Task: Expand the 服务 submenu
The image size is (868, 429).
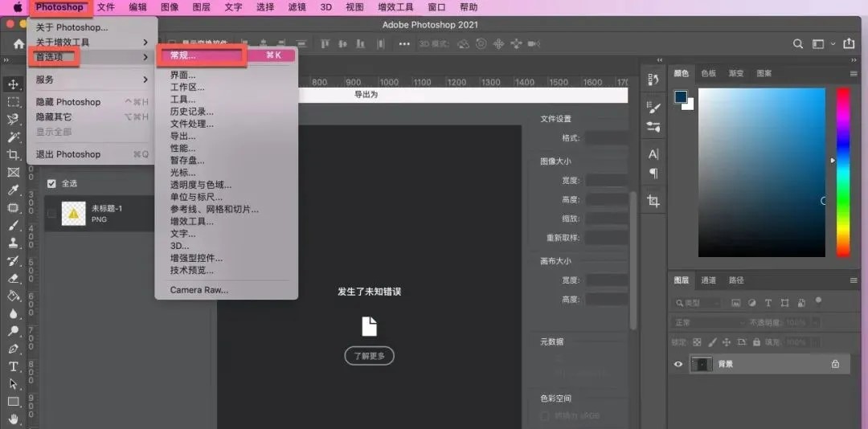Action: point(92,80)
